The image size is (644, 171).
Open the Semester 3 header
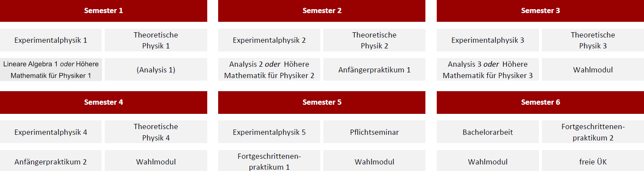540,11
